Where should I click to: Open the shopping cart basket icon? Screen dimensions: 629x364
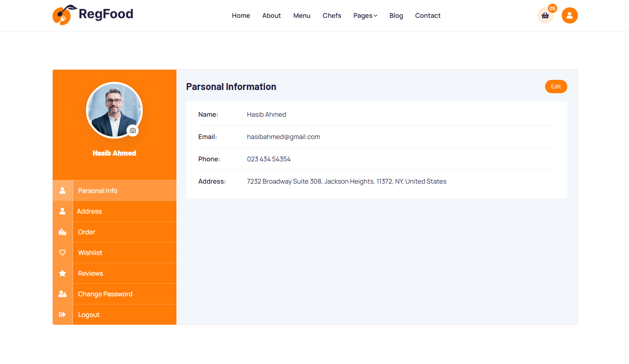coord(545,15)
